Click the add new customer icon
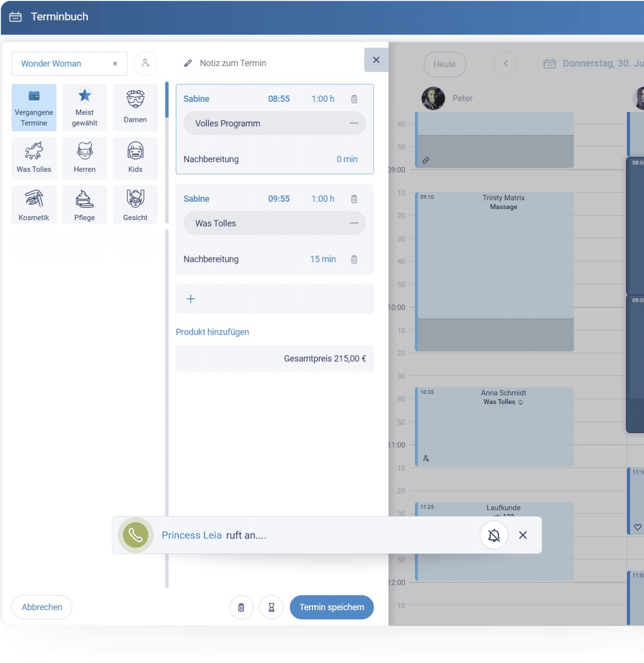This screenshot has width=644, height=663. coord(146,64)
